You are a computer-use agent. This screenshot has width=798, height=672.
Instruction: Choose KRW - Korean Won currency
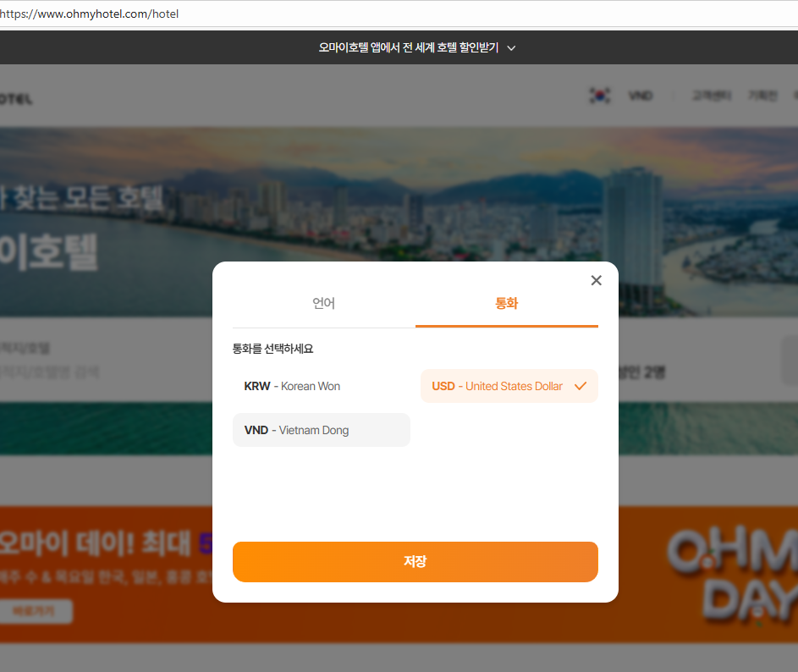coord(321,386)
